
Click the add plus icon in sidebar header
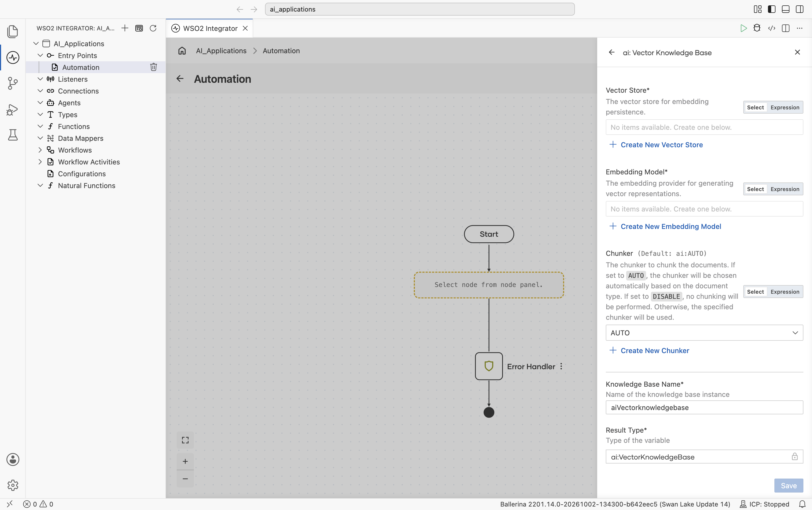tap(125, 28)
